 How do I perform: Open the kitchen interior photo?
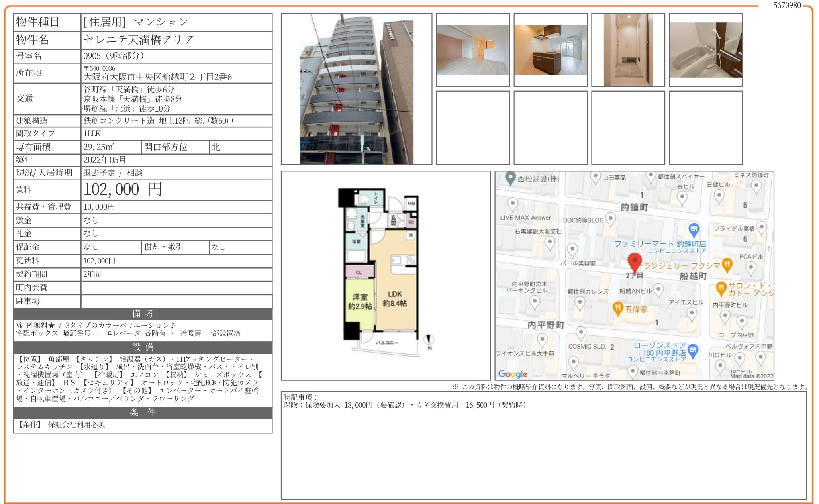tap(550, 50)
